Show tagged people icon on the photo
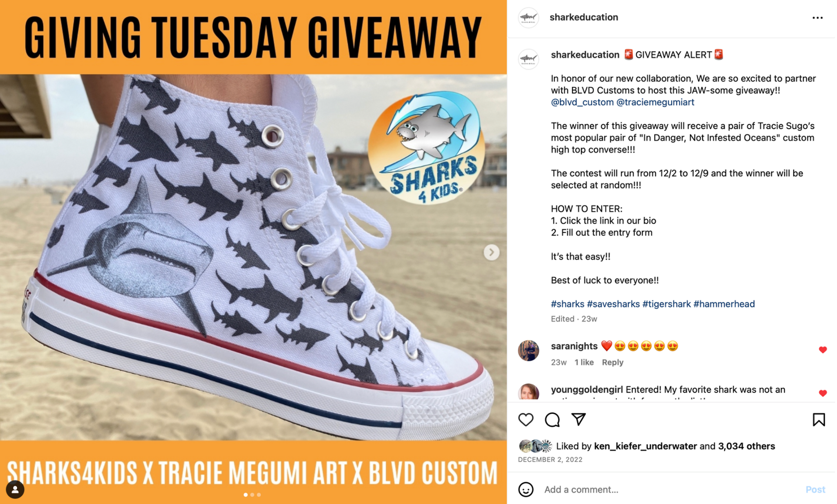Screen dimensions: 837x504 click(x=15, y=490)
